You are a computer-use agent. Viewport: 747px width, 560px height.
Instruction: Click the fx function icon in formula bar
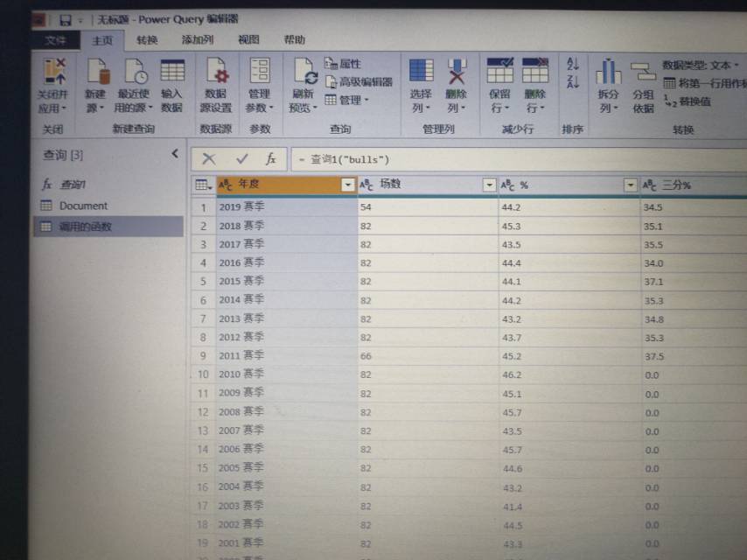pos(270,158)
